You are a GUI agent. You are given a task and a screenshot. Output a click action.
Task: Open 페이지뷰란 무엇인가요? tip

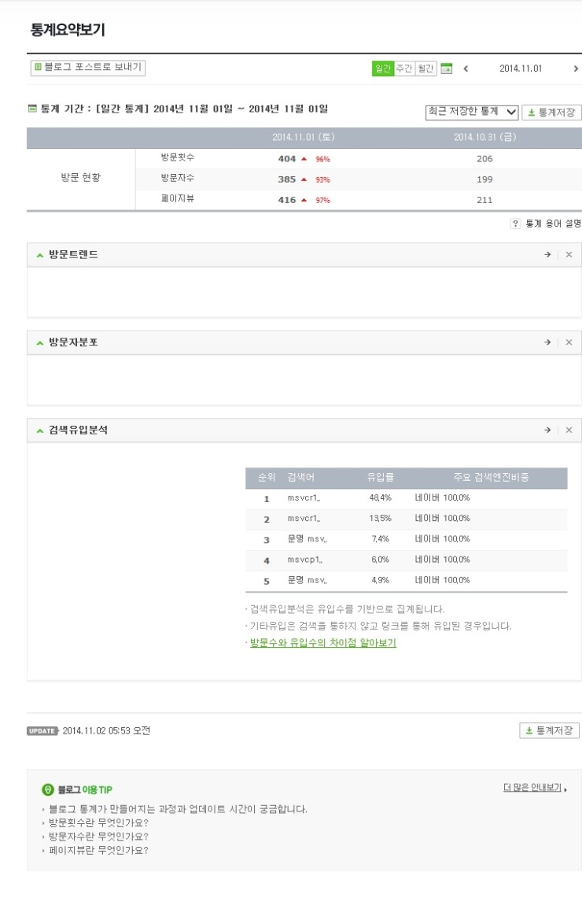tap(98, 850)
